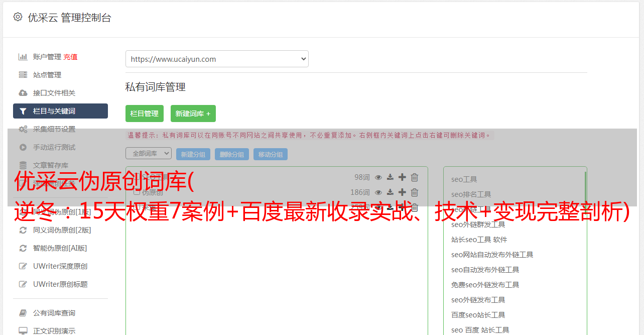Click the 接口文件相关 cloud upload icon
The height and width of the screenshot is (335, 644).
click(x=23, y=93)
